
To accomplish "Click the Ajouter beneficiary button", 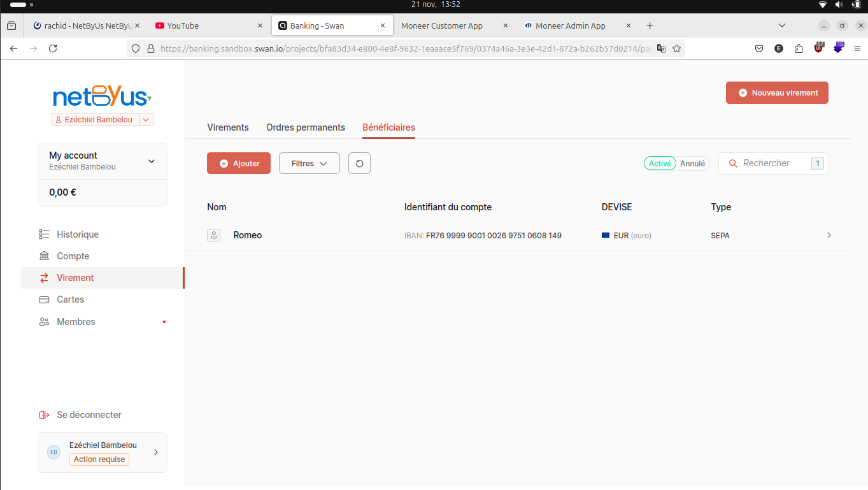I will (239, 163).
